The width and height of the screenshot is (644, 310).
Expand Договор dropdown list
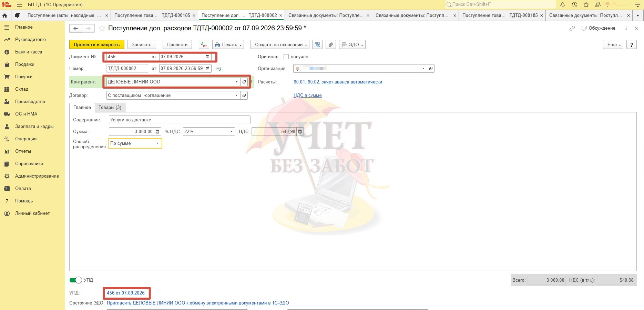tap(236, 96)
